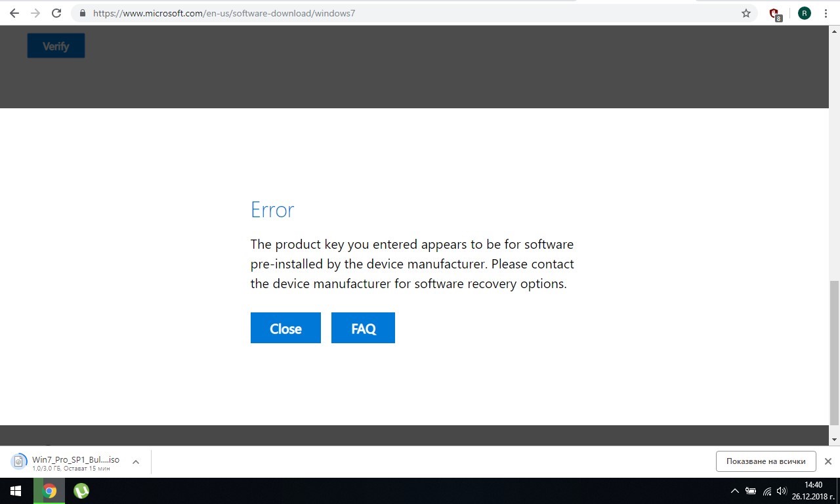
Task: Open the red shield extension icon
Action: click(x=775, y=14)
